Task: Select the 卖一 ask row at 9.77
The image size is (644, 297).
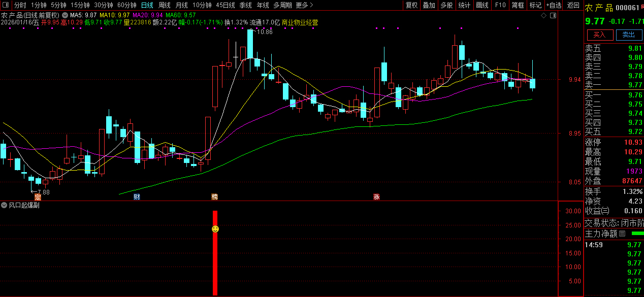Action: (x=614, y=85)
